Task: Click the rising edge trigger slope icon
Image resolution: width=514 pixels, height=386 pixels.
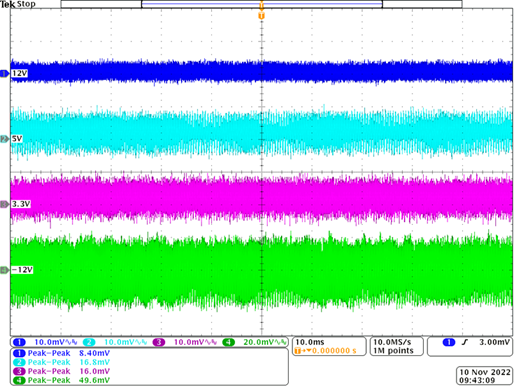Action: 465,342
